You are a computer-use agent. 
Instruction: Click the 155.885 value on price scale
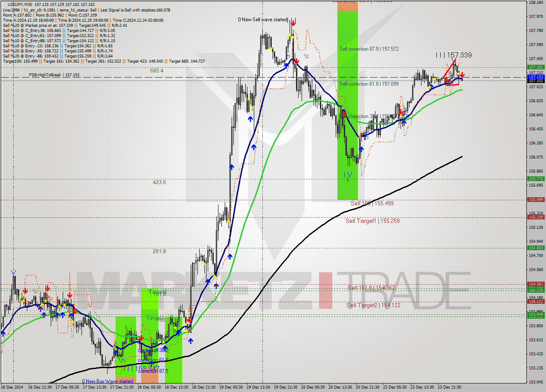click(536, 171)
